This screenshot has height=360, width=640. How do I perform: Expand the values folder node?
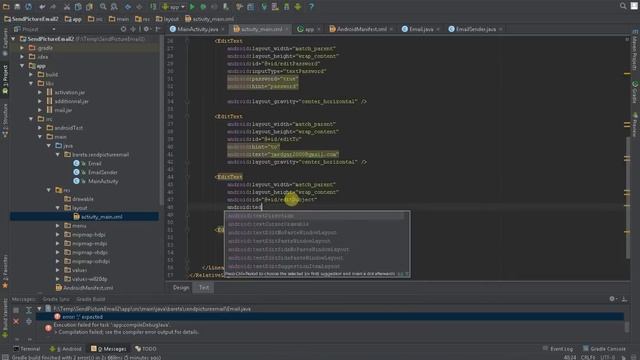tap(58, 270)
